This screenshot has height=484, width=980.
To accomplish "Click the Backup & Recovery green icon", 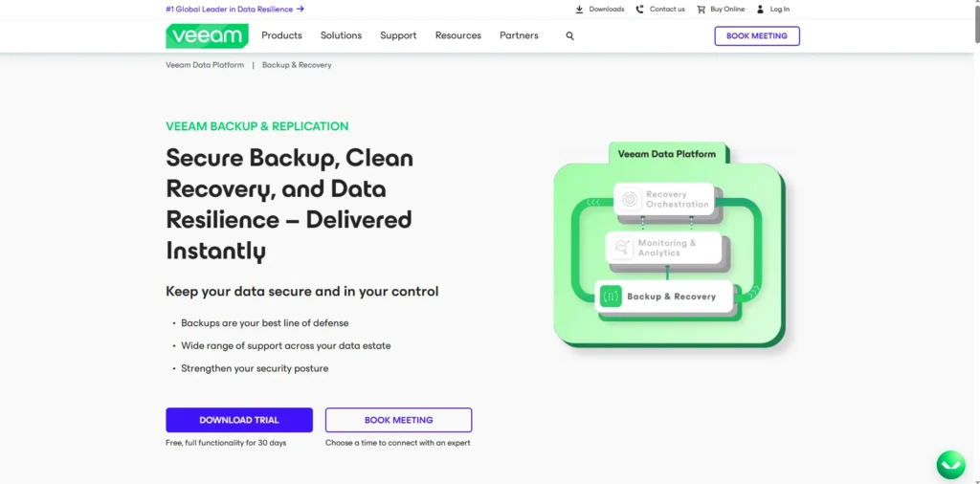I will [611, 297].
